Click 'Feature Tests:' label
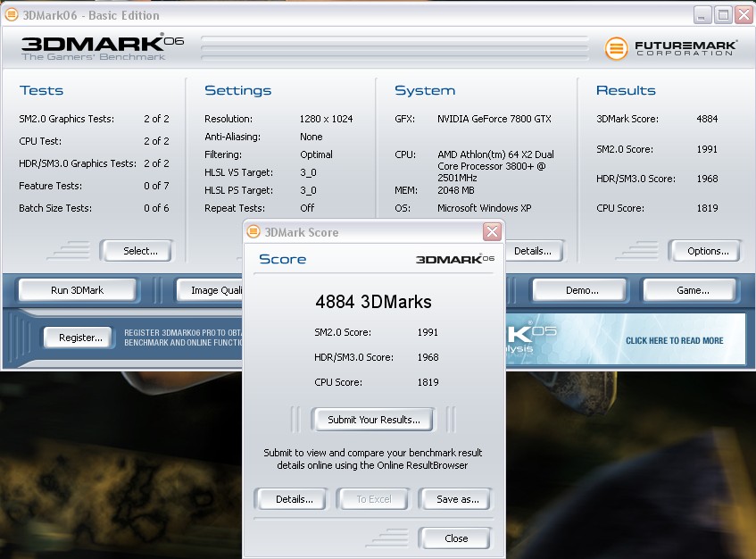The height and width of the screenshot is (559, 756). click(x=50, y=186)
